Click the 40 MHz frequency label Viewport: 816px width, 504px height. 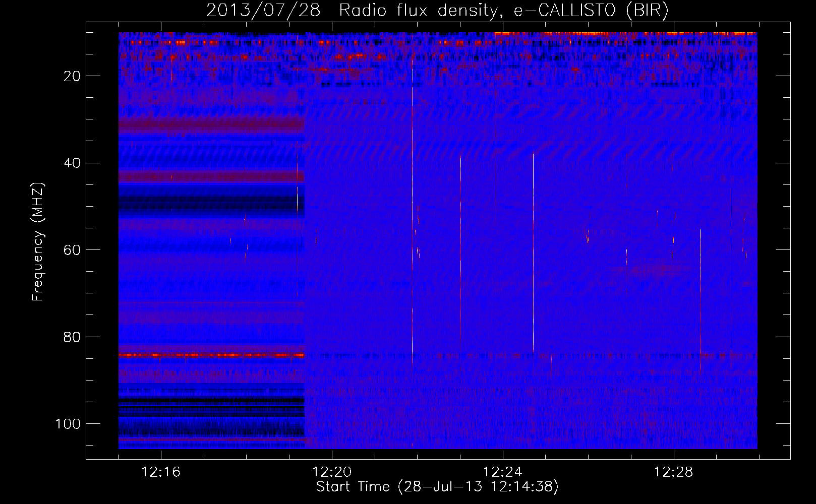tap(73, 163)
